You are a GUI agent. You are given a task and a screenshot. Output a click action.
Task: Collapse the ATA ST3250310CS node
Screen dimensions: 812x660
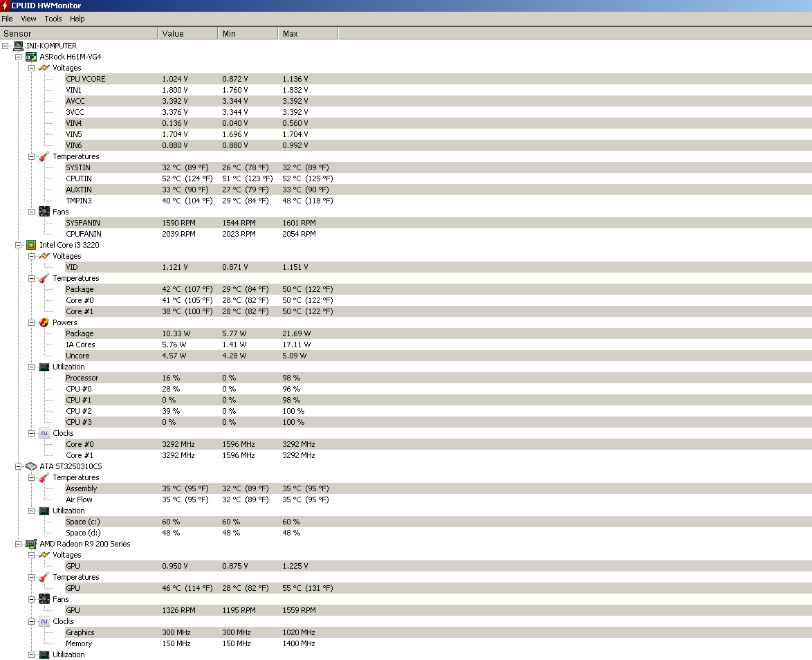[x=18, y=466]
